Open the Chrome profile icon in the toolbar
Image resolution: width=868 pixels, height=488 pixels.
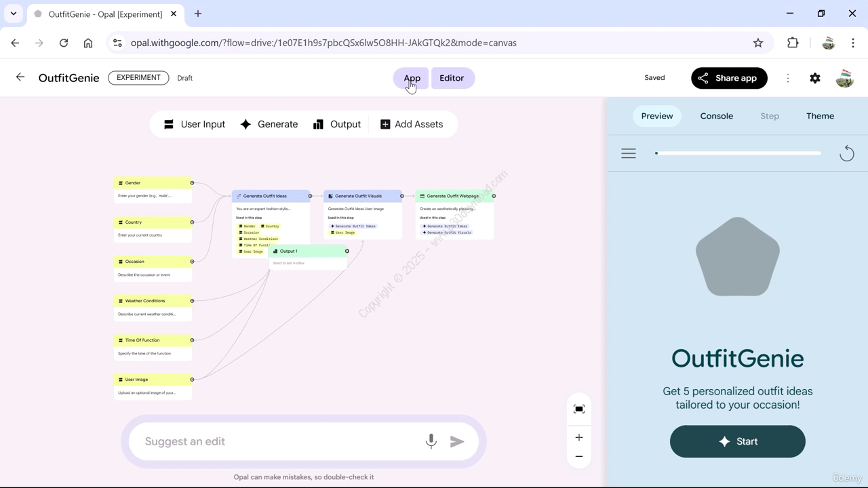tap(828, 43)
